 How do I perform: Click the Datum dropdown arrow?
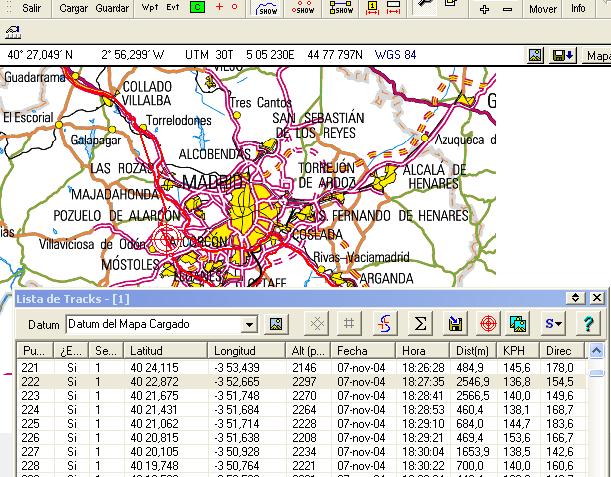point(249,324)
